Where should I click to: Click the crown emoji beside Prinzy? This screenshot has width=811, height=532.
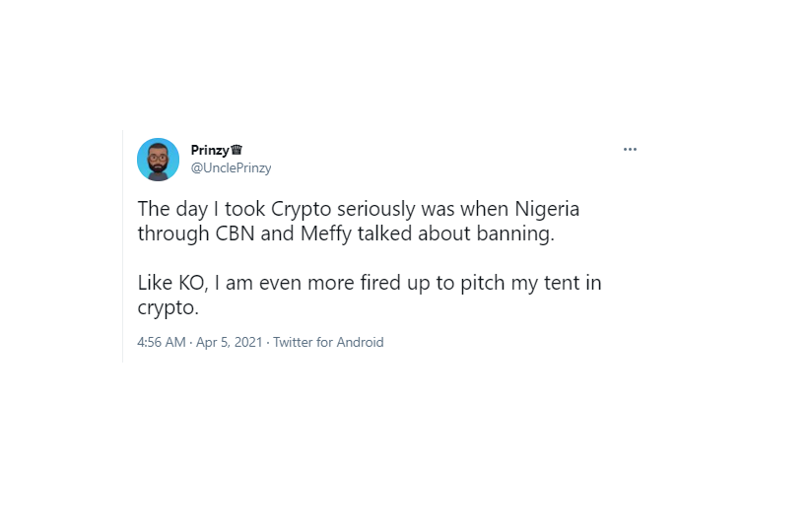pos(237,150)
